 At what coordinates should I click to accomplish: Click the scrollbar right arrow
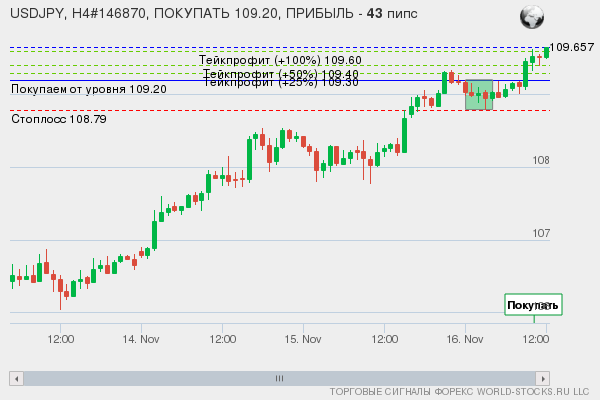(x=543, y=378)
